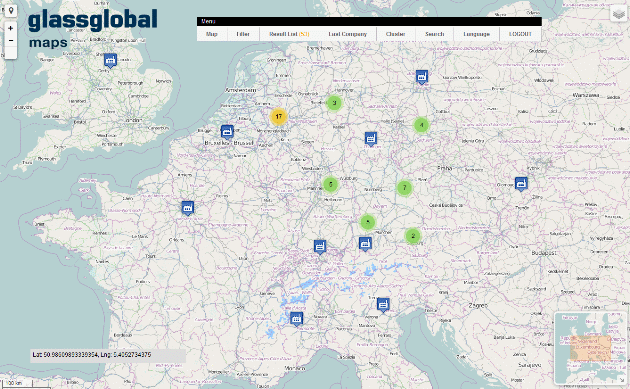
Task: Open the Result List menu item
Action: coord(289,34)
